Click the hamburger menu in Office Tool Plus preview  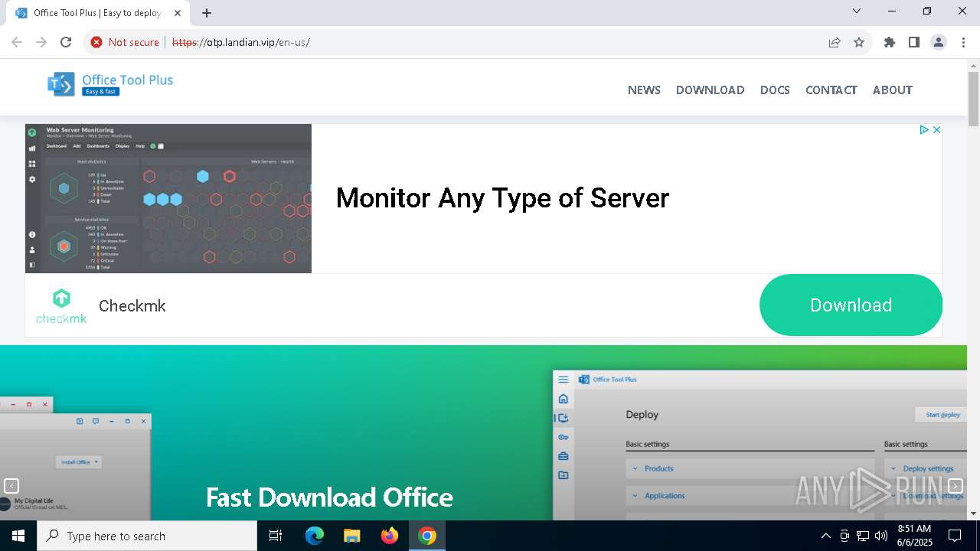pos(563,380)
